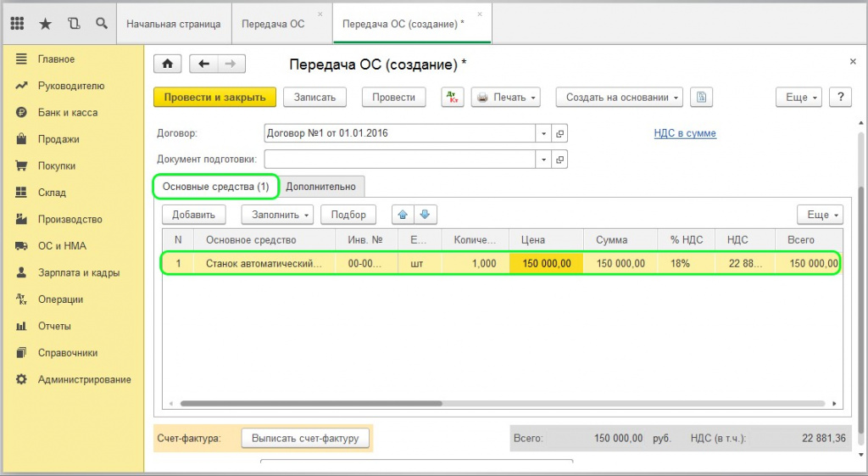This screenshot has height=476, width=868.
Task: Expand Создать на основании dropdown
Action: click(x=619, y=97)
